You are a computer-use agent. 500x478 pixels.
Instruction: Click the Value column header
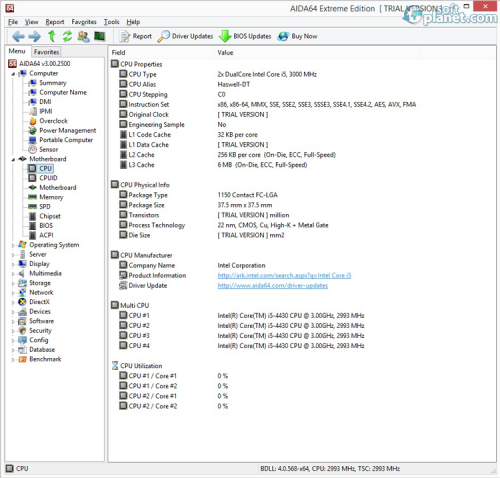pos(317,53)
